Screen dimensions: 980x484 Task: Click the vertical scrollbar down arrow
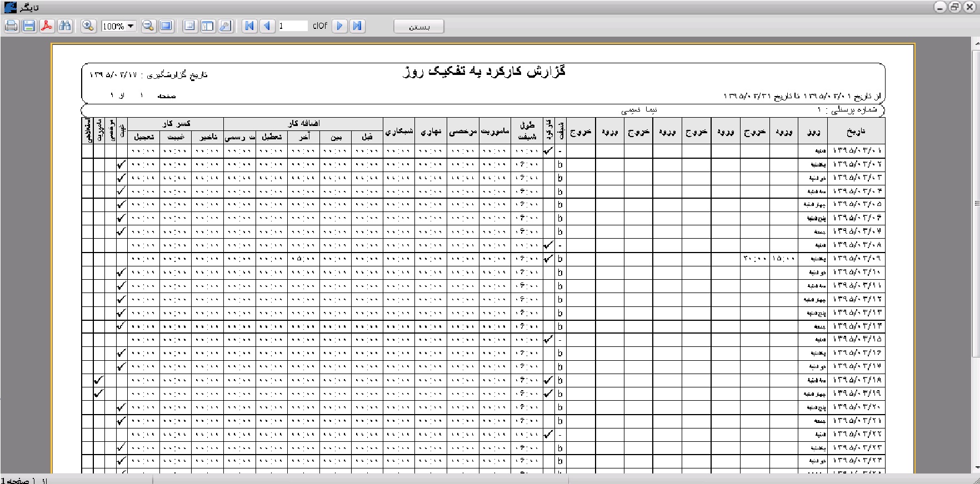976,468
